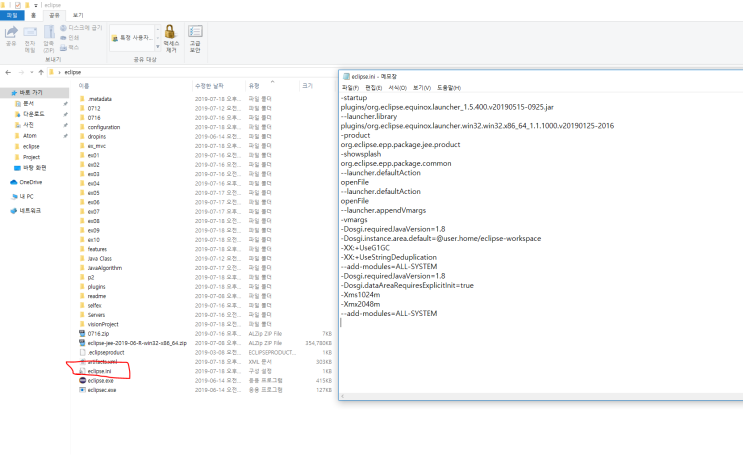
Task: Select the Java Class folder
Action: [x=100, y=259]
